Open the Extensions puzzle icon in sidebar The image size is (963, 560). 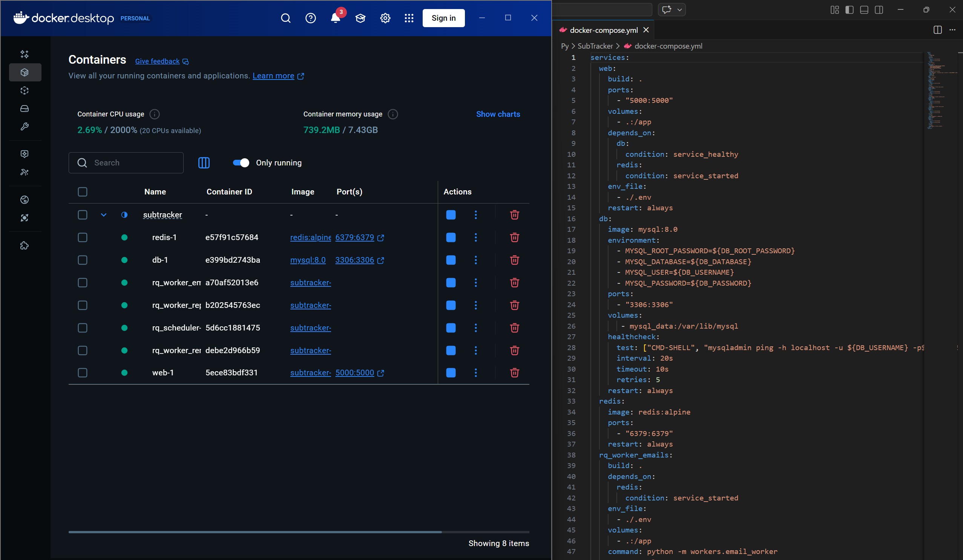point(25,246)
